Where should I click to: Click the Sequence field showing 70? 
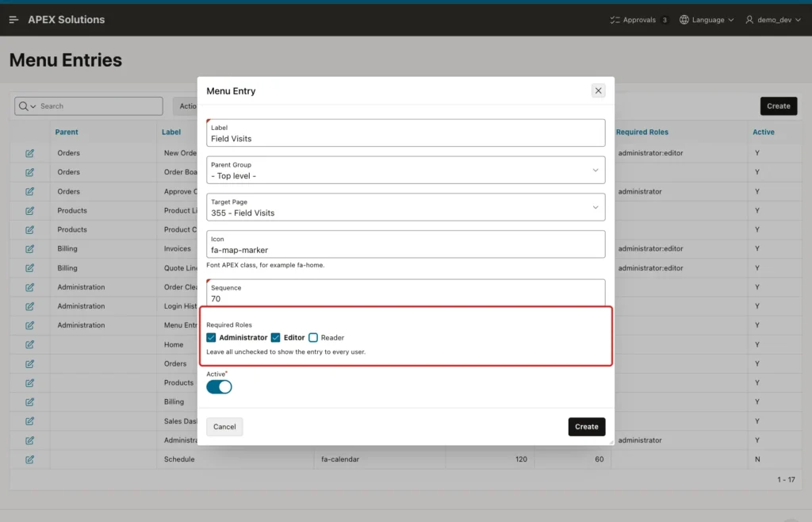[405, 293]
